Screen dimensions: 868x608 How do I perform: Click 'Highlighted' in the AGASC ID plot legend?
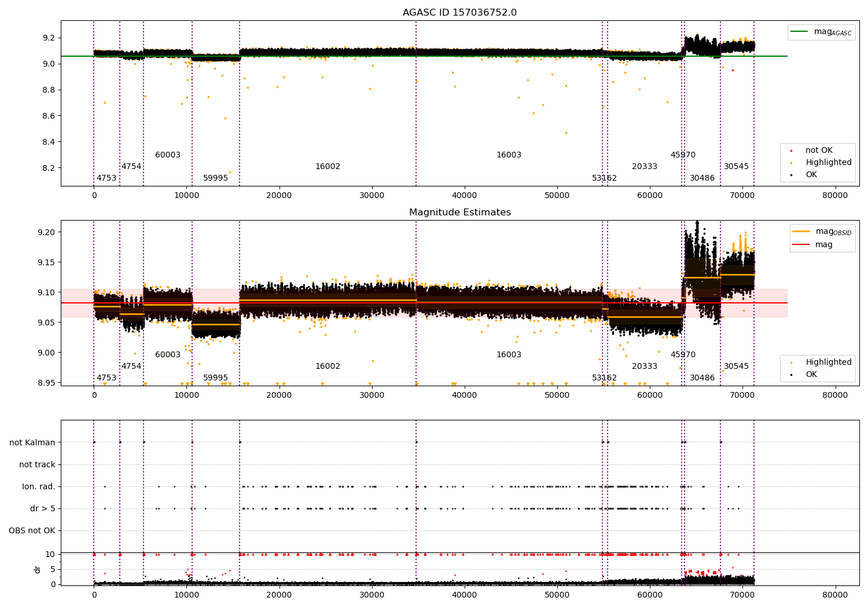(x=821, y=162)
